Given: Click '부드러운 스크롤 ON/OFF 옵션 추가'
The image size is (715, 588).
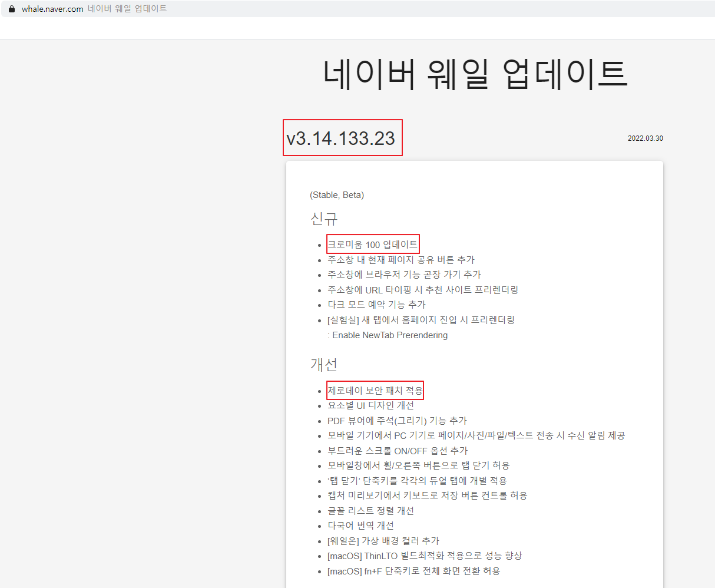Looking at the screenshot, I should pos(398,451).
